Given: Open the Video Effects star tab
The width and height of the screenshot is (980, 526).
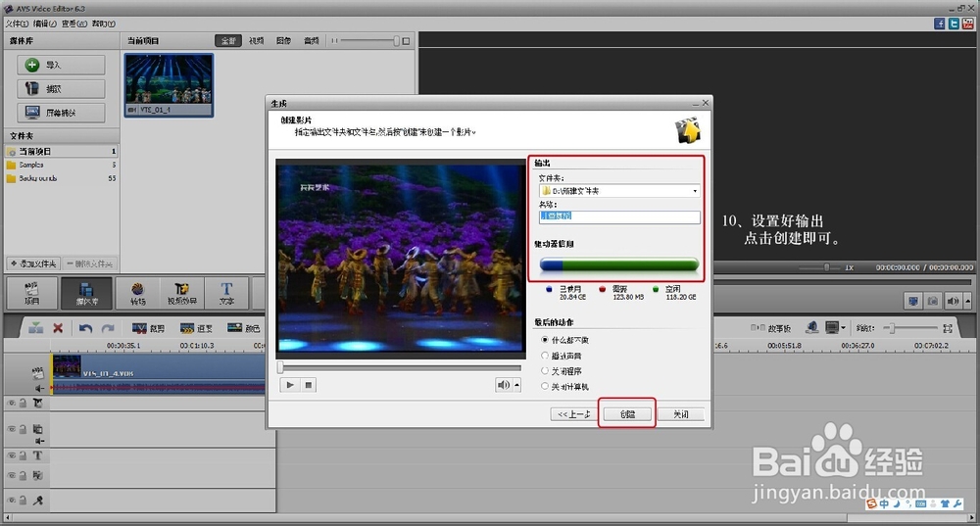Looking at the screenshot, I should 182,293.
